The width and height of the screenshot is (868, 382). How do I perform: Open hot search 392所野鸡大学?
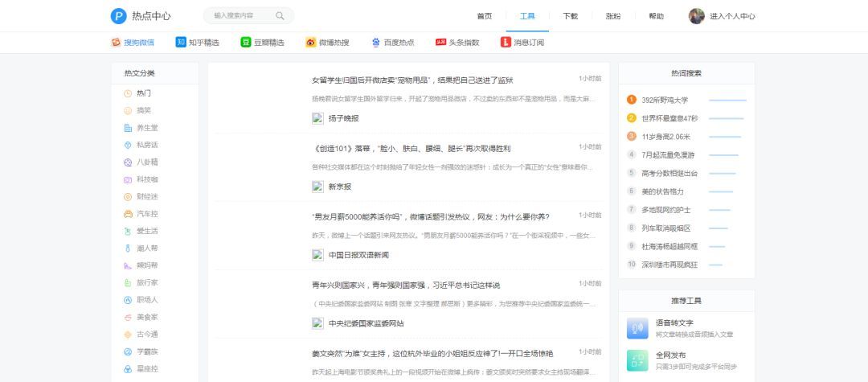point(664,100)
